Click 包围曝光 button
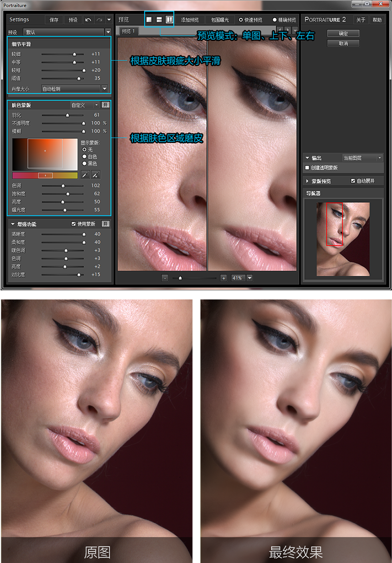Viewport: 392px width, 563px height. [220, 20]
